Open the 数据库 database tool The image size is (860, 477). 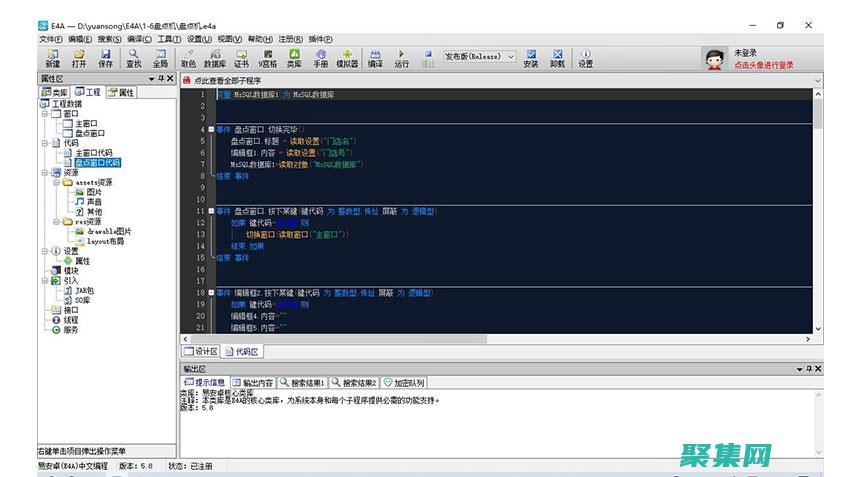click(214, 58)
